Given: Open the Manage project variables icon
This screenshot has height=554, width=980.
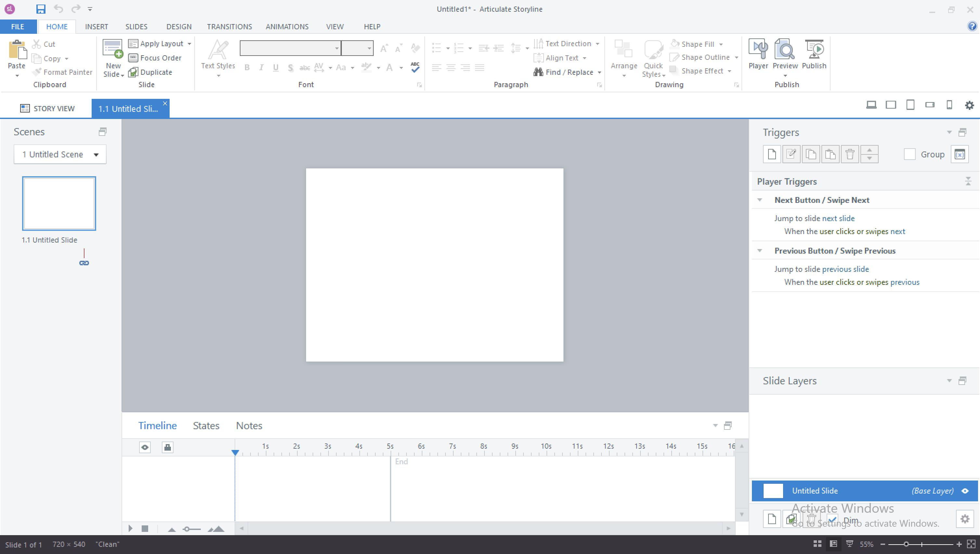Looking at the screenshot, I should pos(960,154).
